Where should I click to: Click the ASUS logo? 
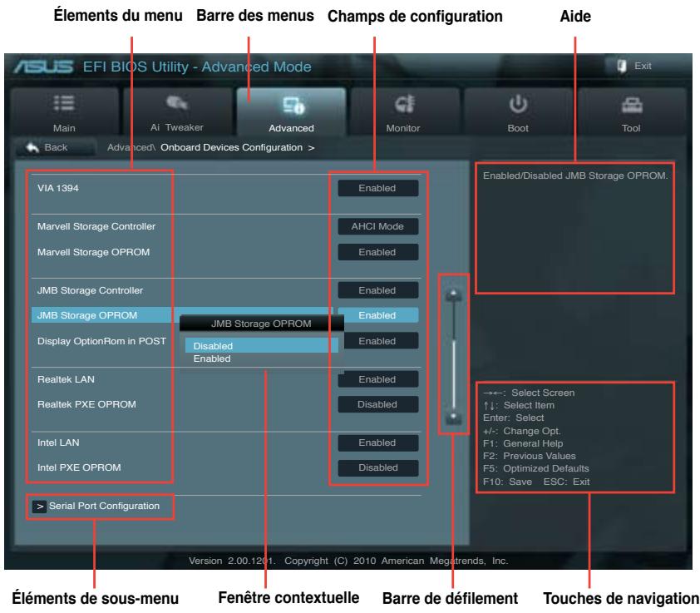[x=43, y=67]
